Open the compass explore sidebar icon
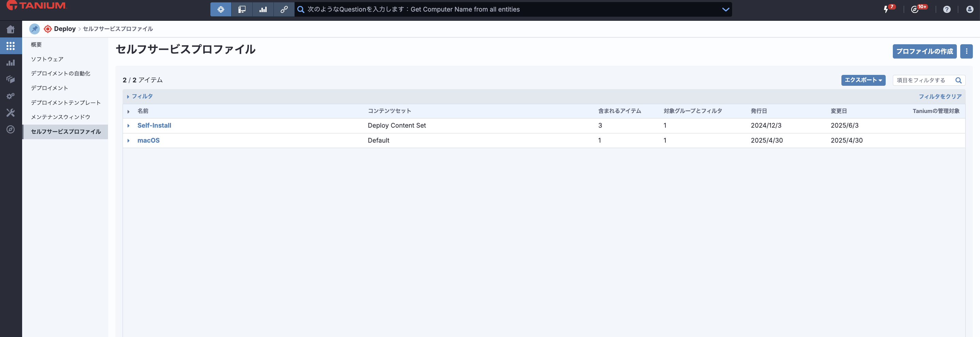This screenshot has height=337, width=980. click(x=11, y=129)
